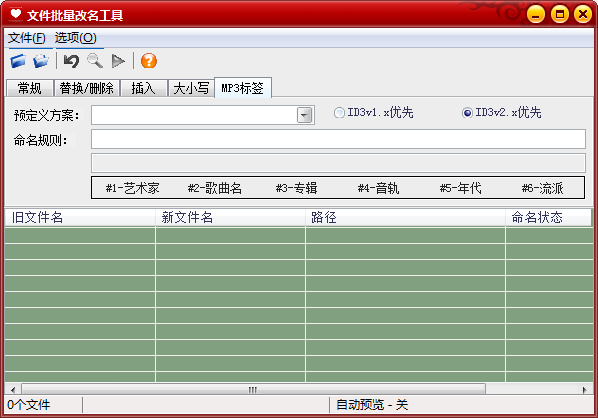This screenshot has height=418, width=598.
Task: Click the play/execute rename icon
Action: (118, 61)
